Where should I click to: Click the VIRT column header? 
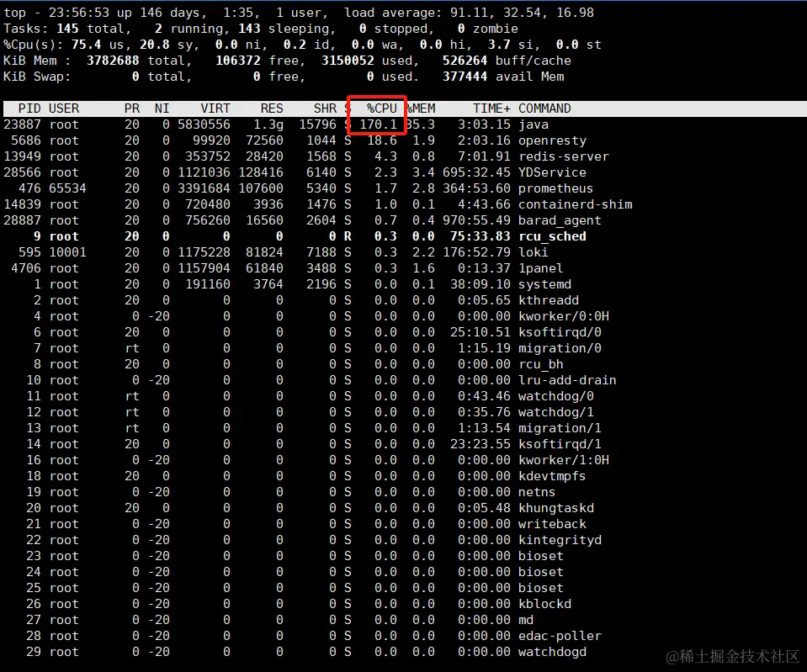tap(215, 108)
